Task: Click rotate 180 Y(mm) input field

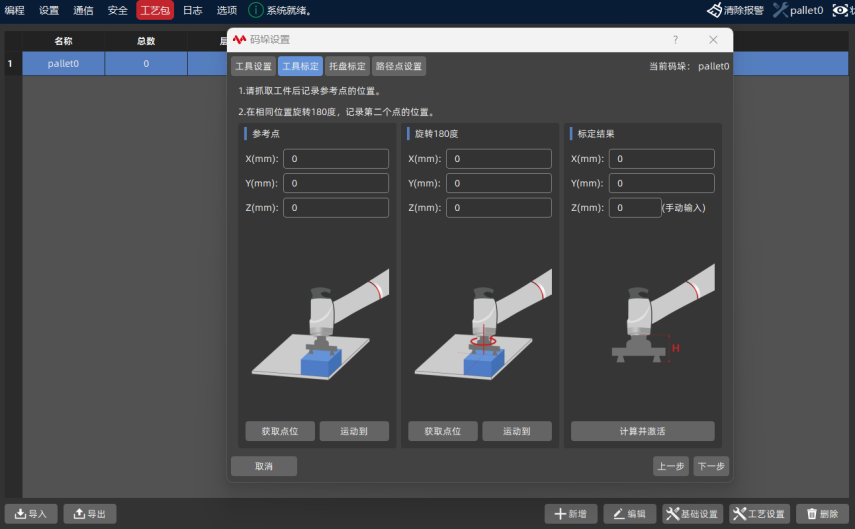Action: 499,183
